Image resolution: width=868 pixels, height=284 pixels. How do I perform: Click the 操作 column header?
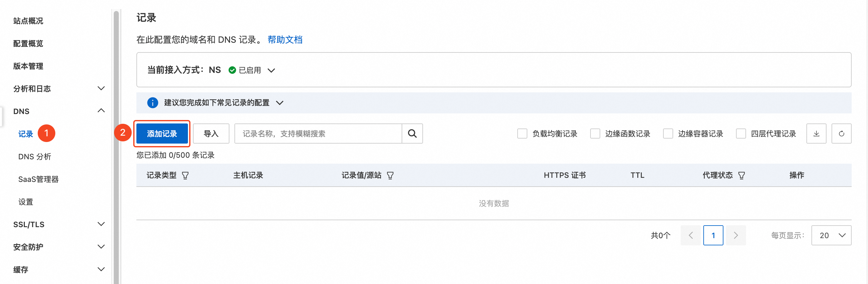point(797,175)
